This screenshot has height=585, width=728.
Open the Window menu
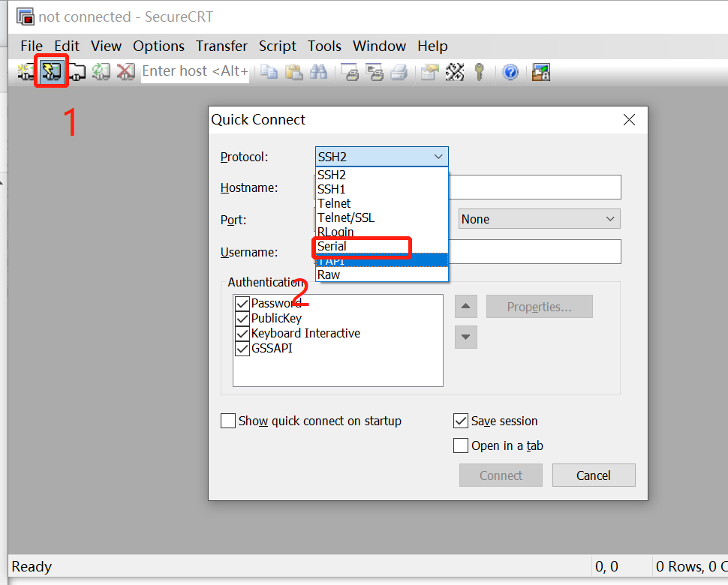[x=379, y=46]
